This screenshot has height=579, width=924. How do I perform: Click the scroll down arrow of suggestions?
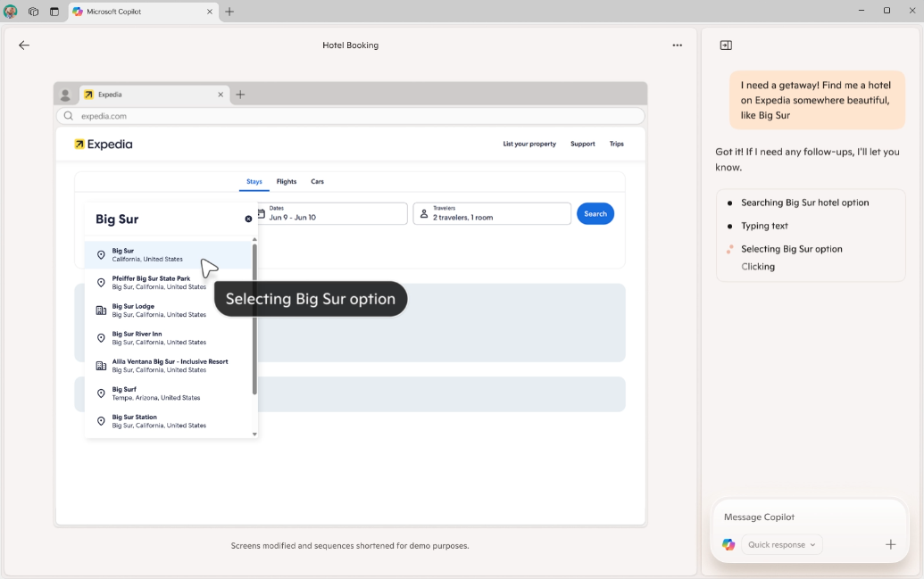[x=254, y=434]
